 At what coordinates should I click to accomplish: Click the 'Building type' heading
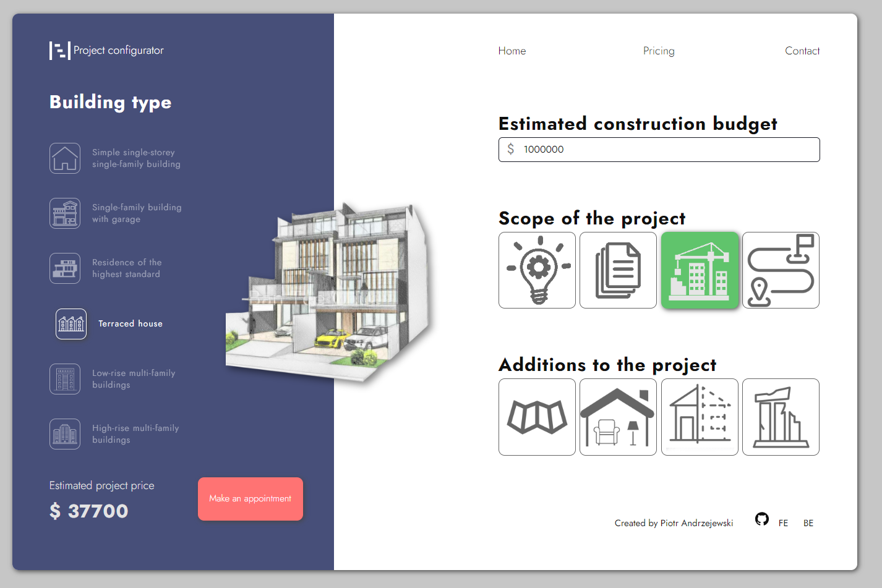pyautogui.click(x=111, y=103)
